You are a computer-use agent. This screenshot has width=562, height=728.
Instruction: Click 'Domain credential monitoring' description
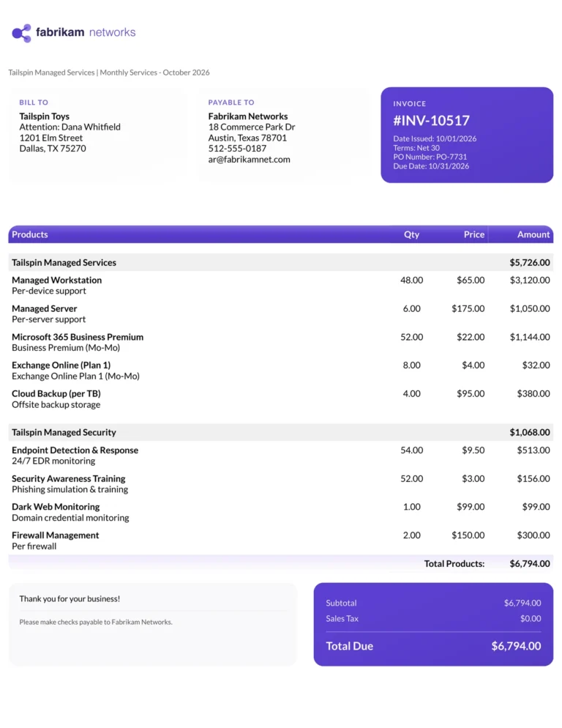point(70,518)
